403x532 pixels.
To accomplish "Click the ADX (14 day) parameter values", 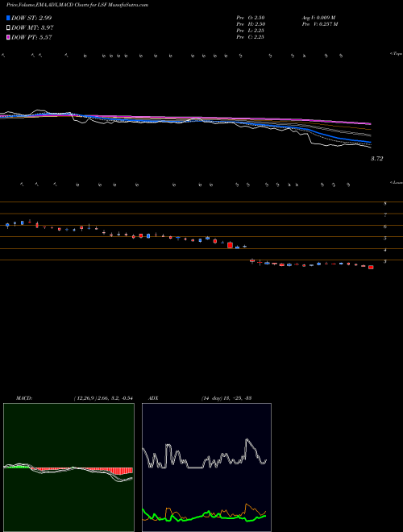I will (x=226, y=398).
